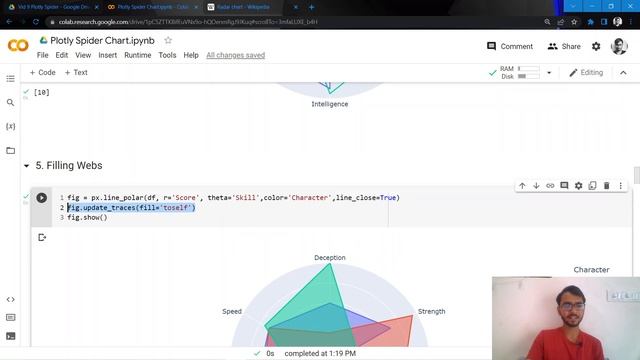This screenshot has height=360, width=640.
Task: Add a comment to the cell
Action: (x=564, y=186)
